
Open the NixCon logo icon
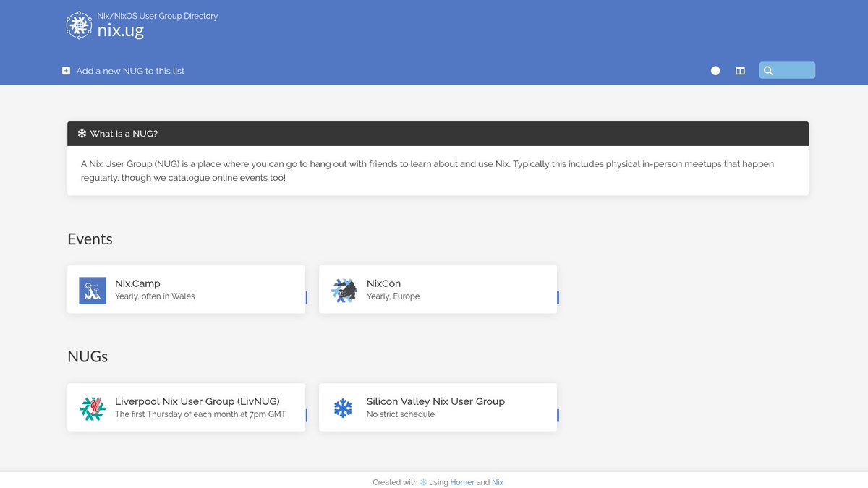(x=344, y=291)
